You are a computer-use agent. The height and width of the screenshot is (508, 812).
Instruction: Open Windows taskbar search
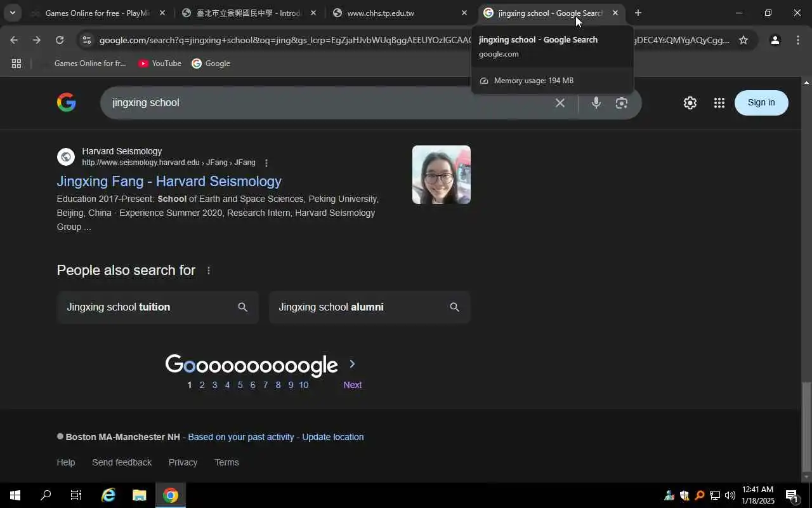[46, 495]
